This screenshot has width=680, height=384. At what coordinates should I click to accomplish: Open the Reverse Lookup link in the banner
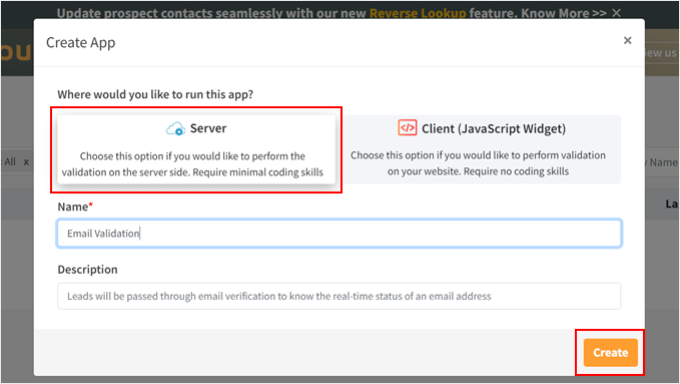pos(418,13)
